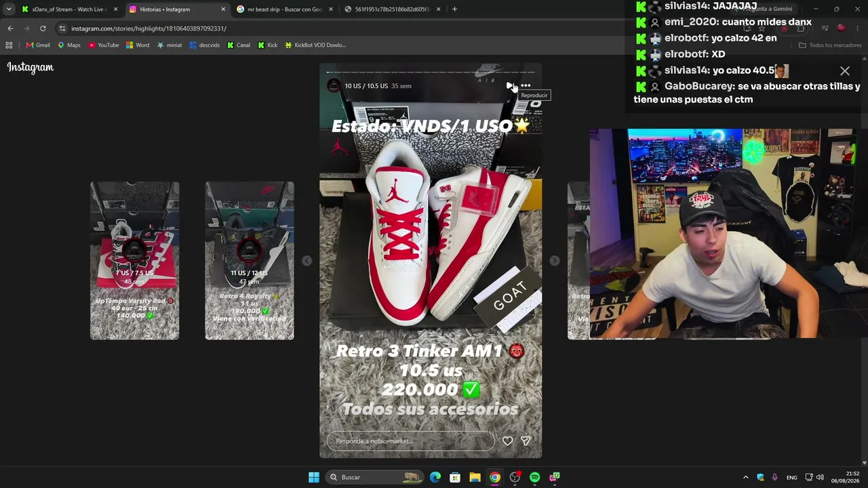Launch Microsoft Edge from the taskbar
868x488 pixels.
[435, 477]
